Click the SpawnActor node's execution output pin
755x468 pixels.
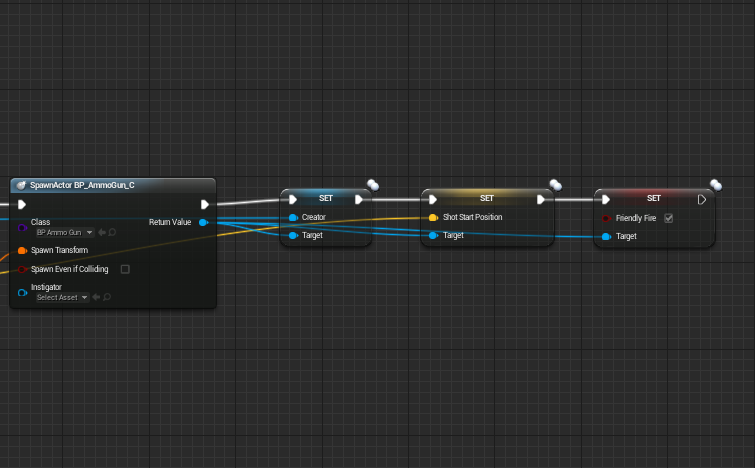(205, 205)
